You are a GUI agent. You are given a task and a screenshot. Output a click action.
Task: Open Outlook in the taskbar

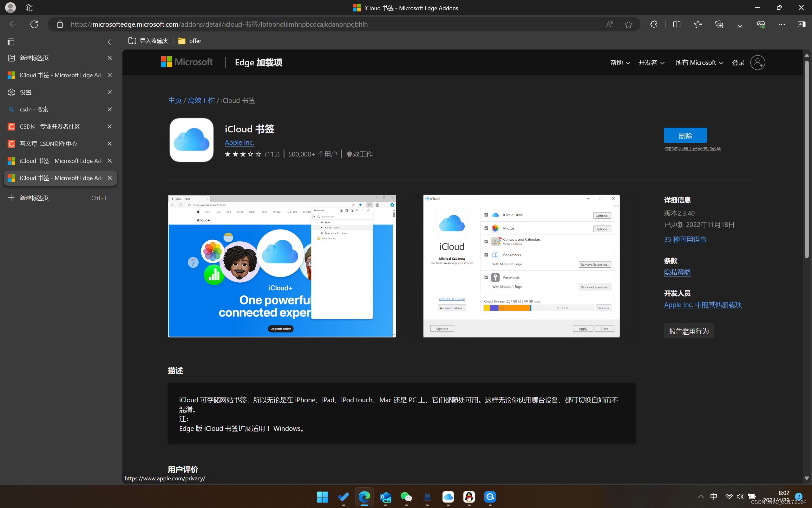385,497
